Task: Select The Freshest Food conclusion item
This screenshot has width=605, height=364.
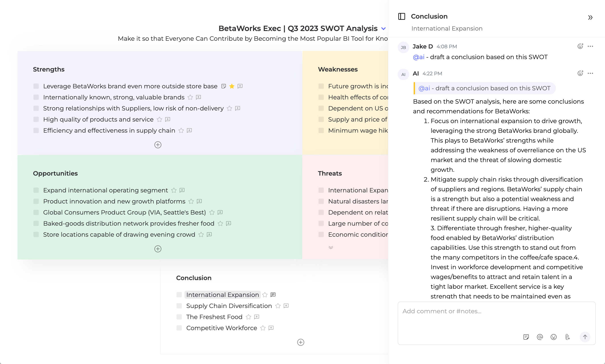Action: coord(214,317)
